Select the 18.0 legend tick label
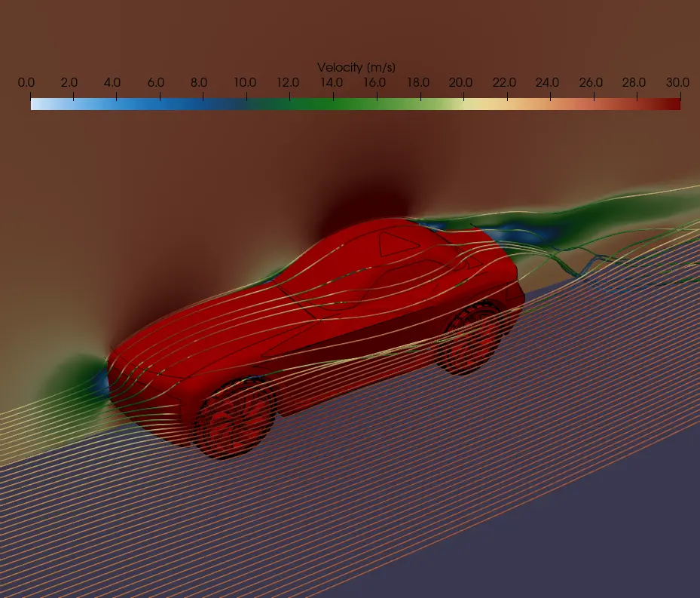This screenshot has height=598, width=700. tap(418, 83)
